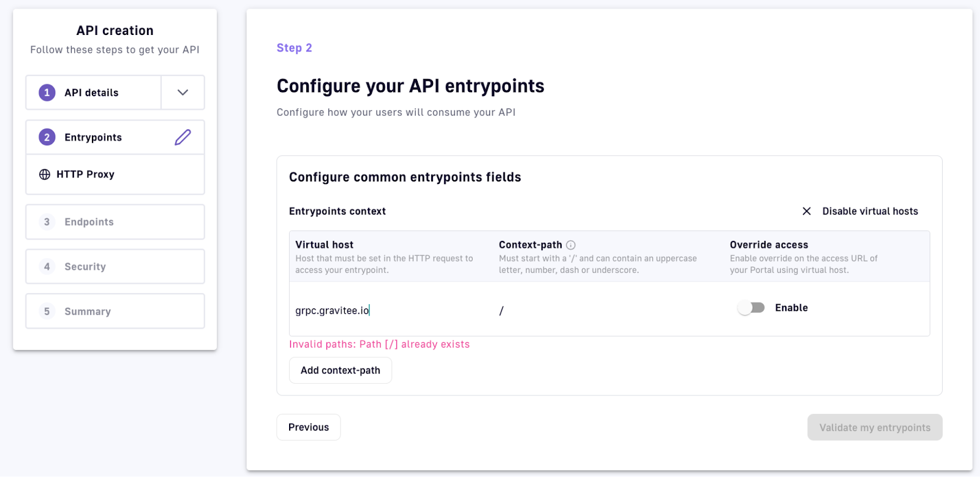Open the Security step
The height and width of the screenshot is (477, 980).
click(x=115, y=267)
